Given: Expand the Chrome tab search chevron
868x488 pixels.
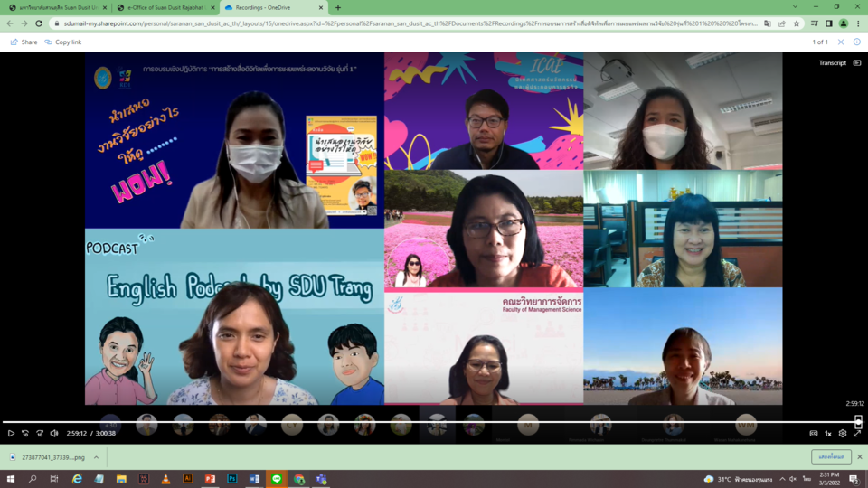Looking at the screenshot, I should pos(795,7).
